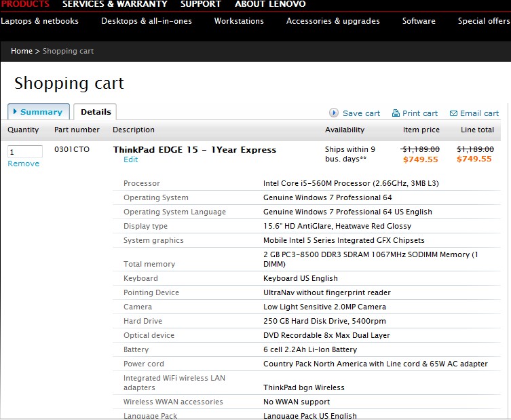The height and width of the screenshot is (420, 511).
Task: Click 250 GB Hard Disk Drive value
Action: coord(324,321)
